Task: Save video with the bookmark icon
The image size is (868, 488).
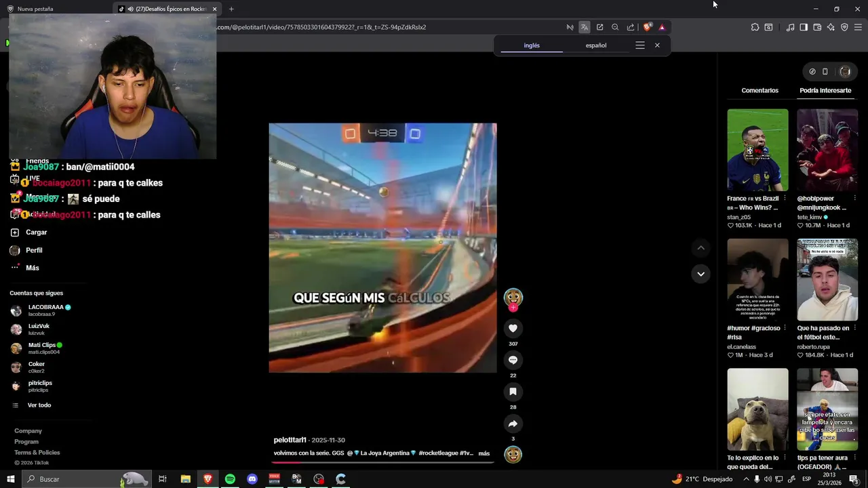Action: pyautogui.click(x=513, y=392)
